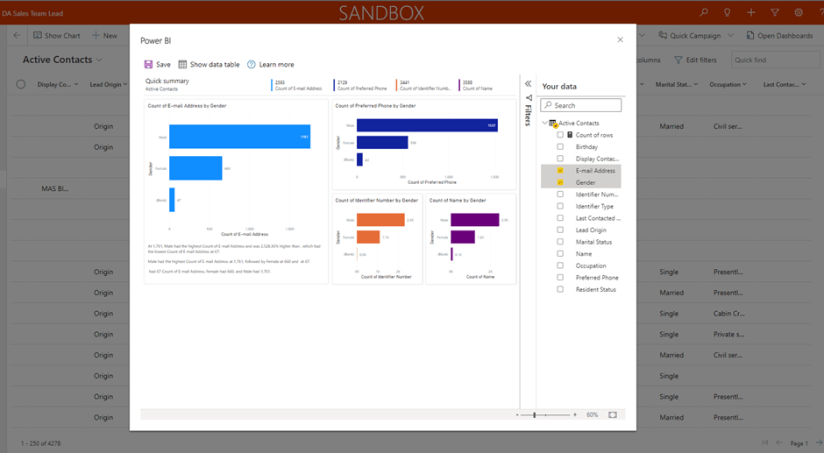Expand the Quick Campaign dropdown arrow
824x453 pixels.
(x=730, y=35)
